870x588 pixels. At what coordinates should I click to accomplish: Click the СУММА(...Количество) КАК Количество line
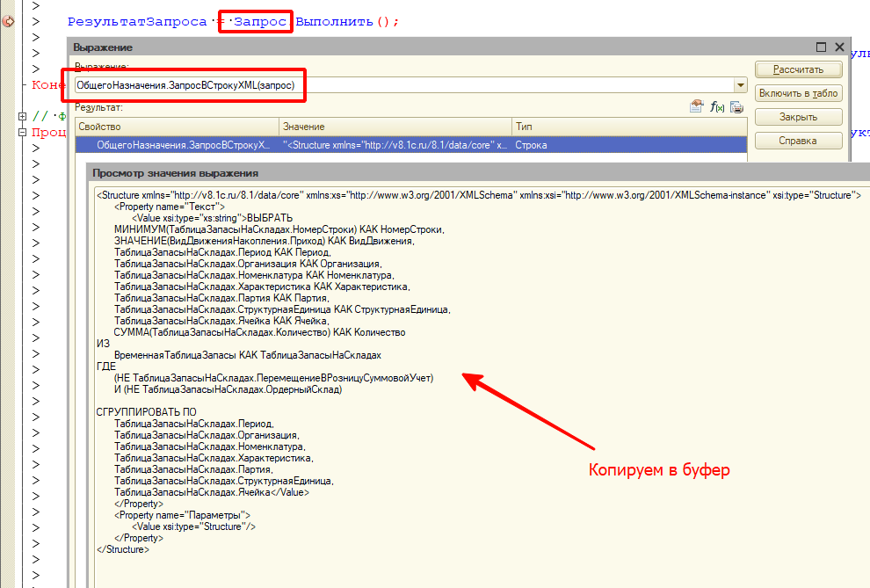pyautogui.click(x=259, y=332)
